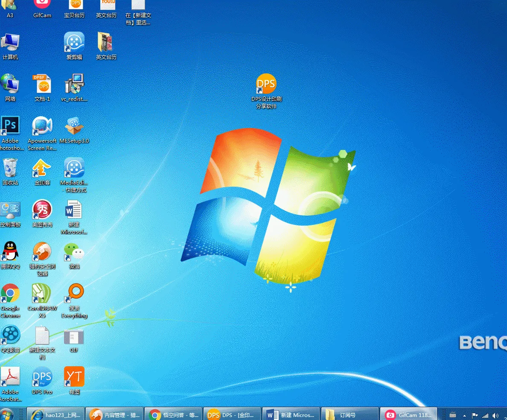
Task: Select the 控制面板 icon
Action: [10, 213]
